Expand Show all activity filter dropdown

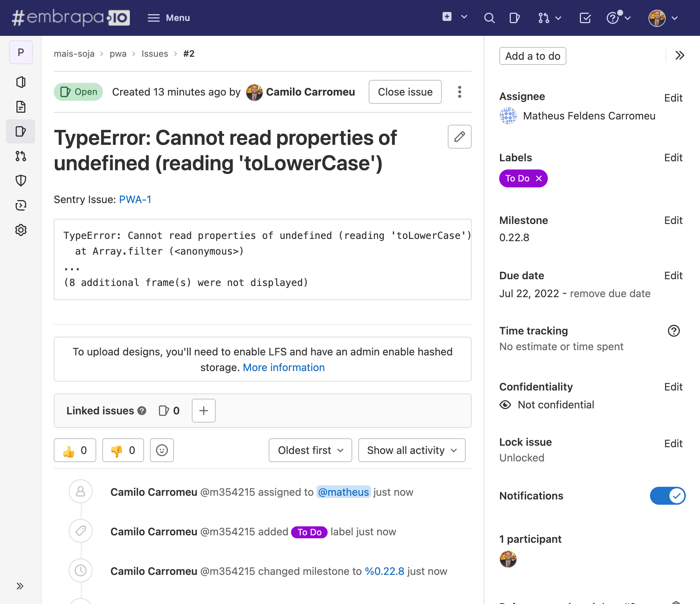coord(412,450)
